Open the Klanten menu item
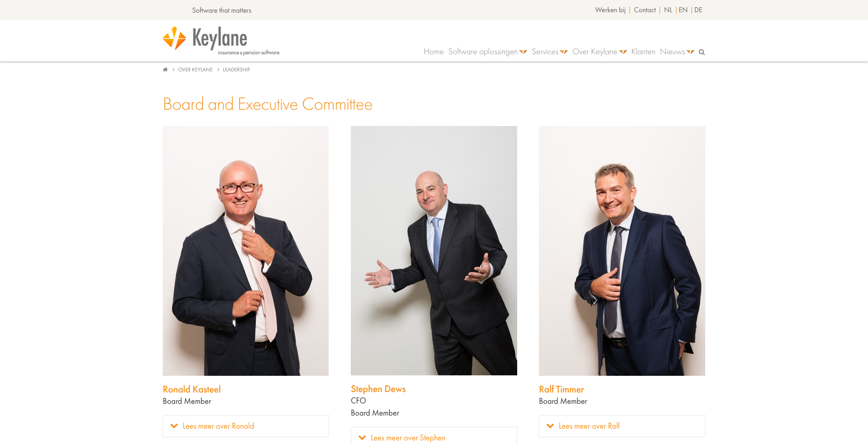This screenshot has width=868, height=444. point(643,52)
